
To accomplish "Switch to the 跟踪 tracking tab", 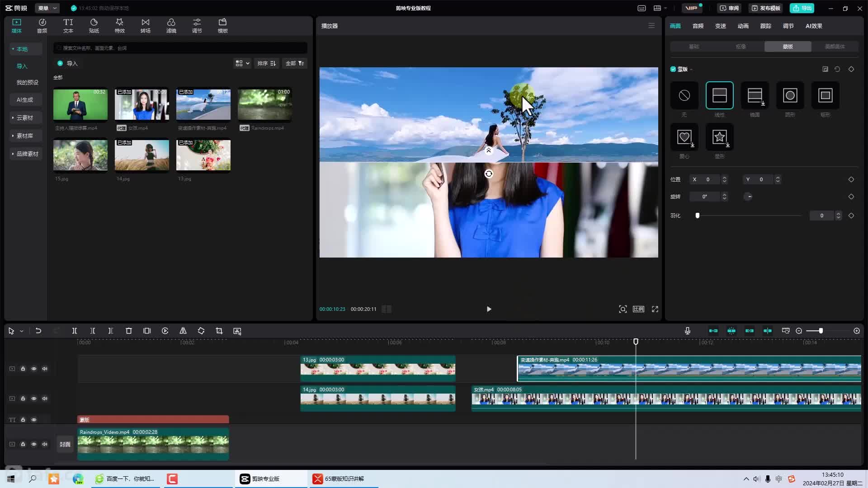I will tap(765, 26).
